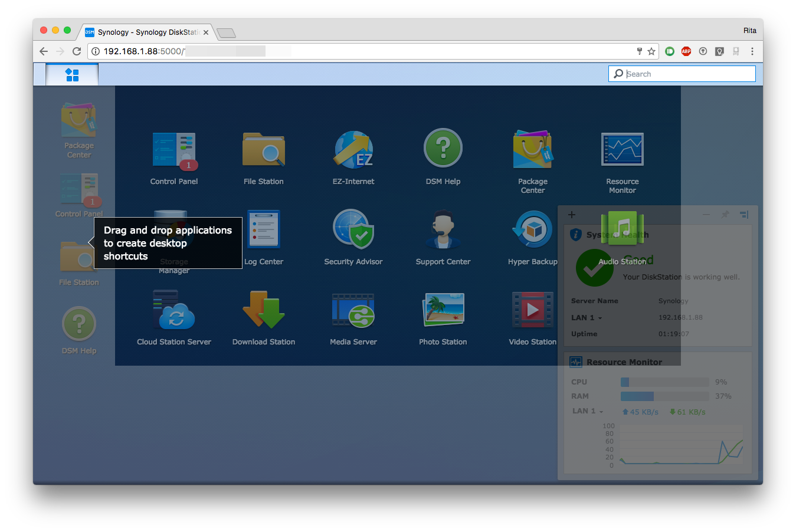This screenshot has height=532, width=796.
Task: Click the Control Panel desktop shortcut
Action: (x=79, y=190)
